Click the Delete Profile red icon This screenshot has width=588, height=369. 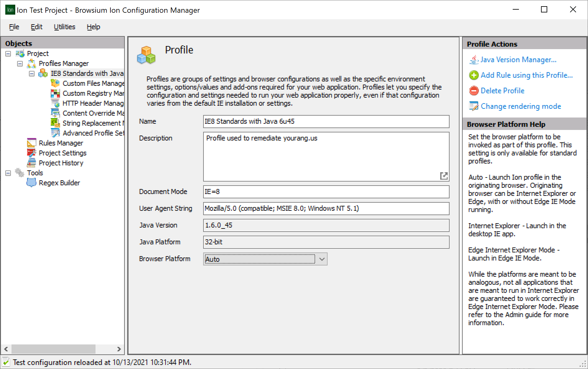(474, 90)
